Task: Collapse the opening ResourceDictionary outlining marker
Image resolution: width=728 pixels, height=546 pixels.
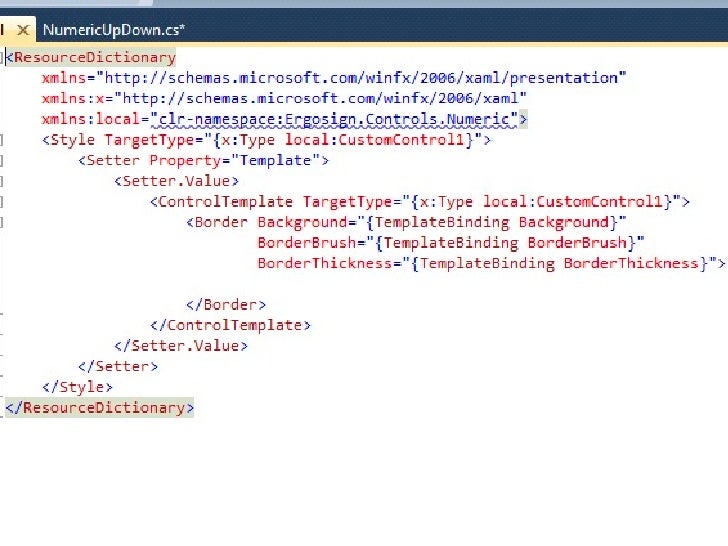Action: pyautogui.click(x=2, y=58)
